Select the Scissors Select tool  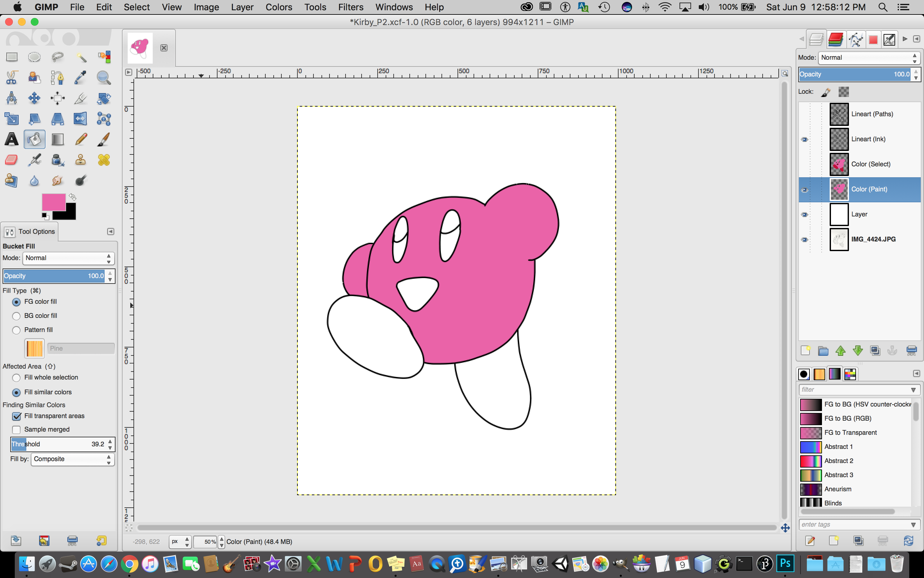point(12,78)
